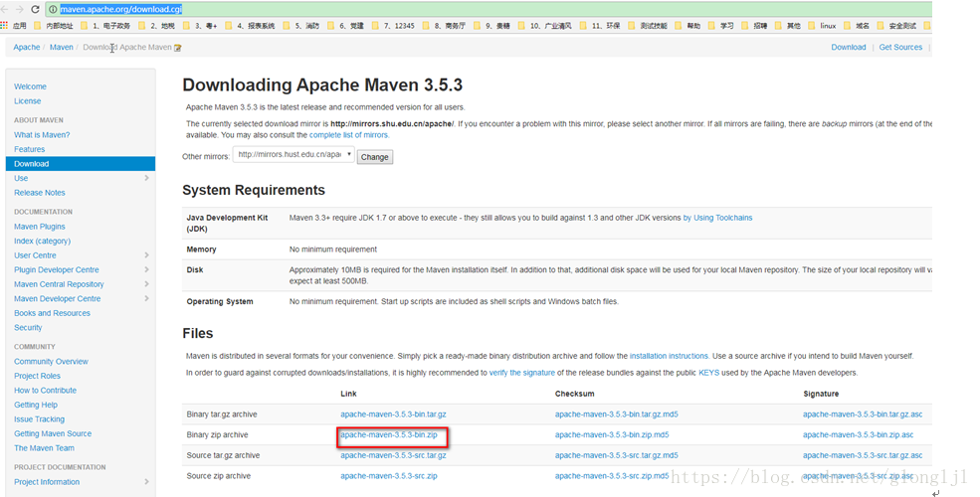
Task: Download apache-maven-3.5.3-bin.tar.gz
Action: pos(393,414)
